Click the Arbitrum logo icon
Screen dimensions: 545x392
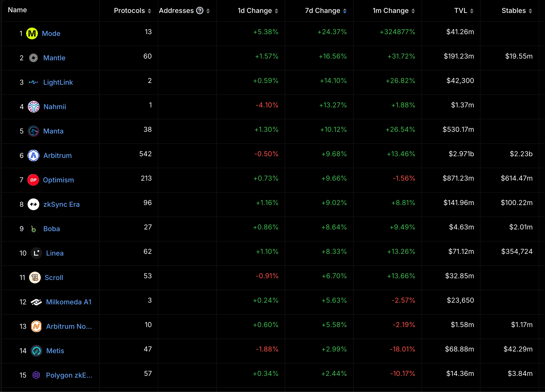34,155
